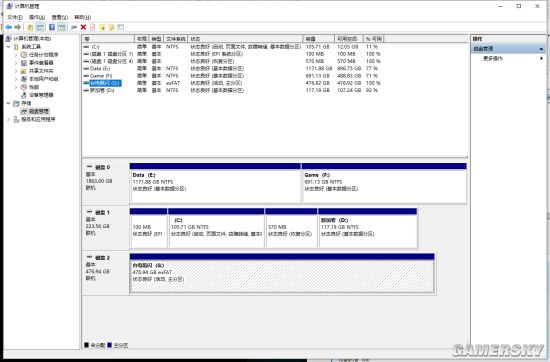Select 设备管理器 in the tree

pos(41,95)
